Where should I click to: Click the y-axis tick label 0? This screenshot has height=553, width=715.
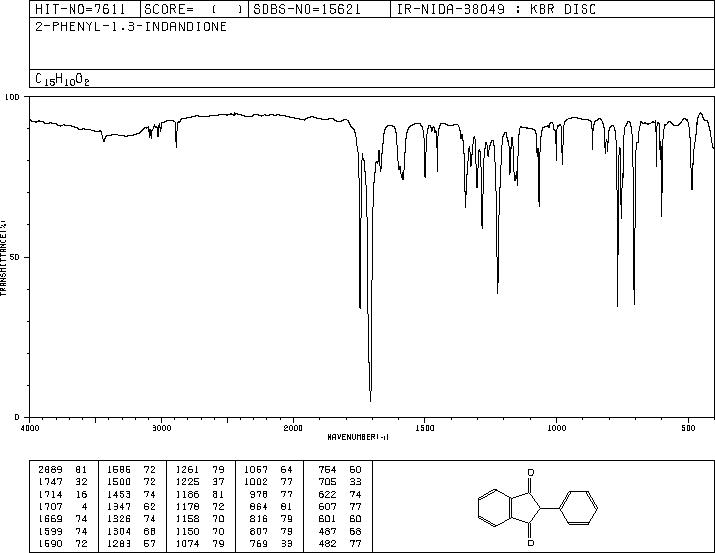click(17, 417)
